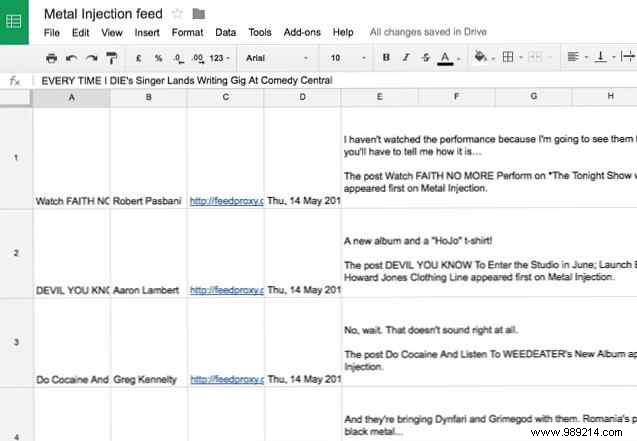Open horizontal align options

click(x=573, y=57)
